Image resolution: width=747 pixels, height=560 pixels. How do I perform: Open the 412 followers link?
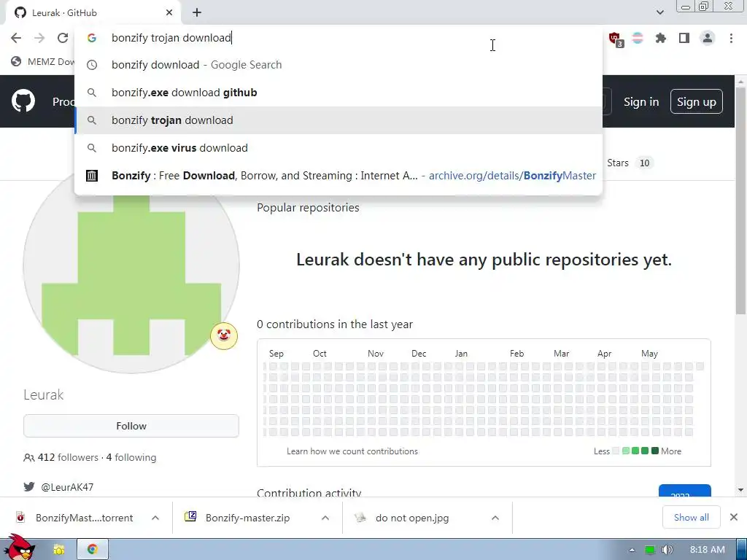click(x=68, y=457)
